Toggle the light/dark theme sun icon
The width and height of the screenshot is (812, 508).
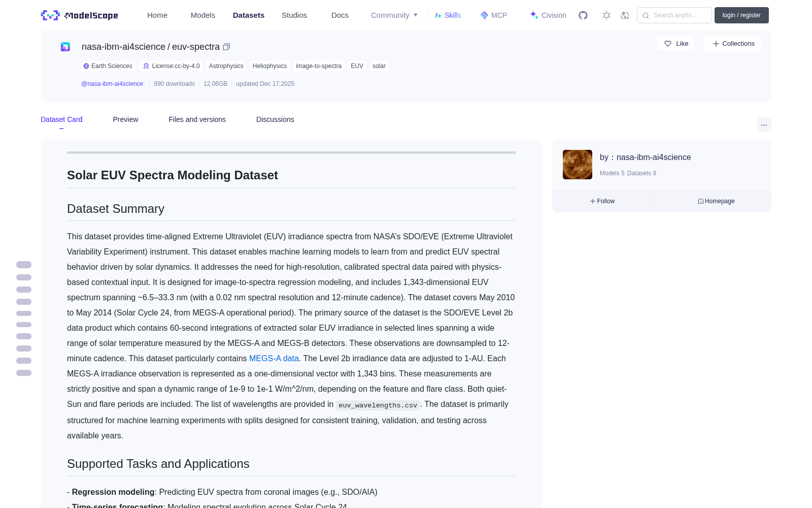(606, 15)
